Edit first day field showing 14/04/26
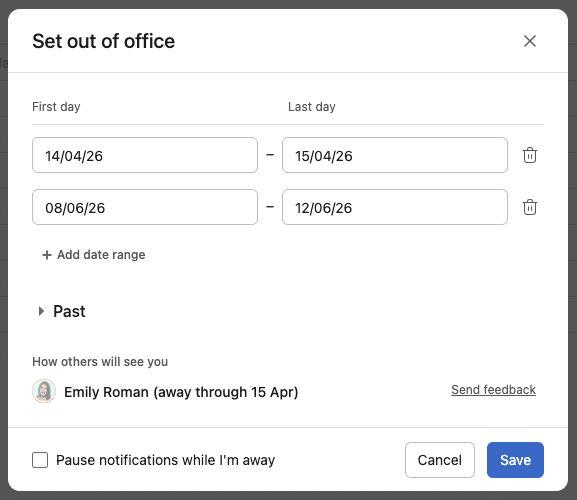577x500 pixels. tap(145, 155)
